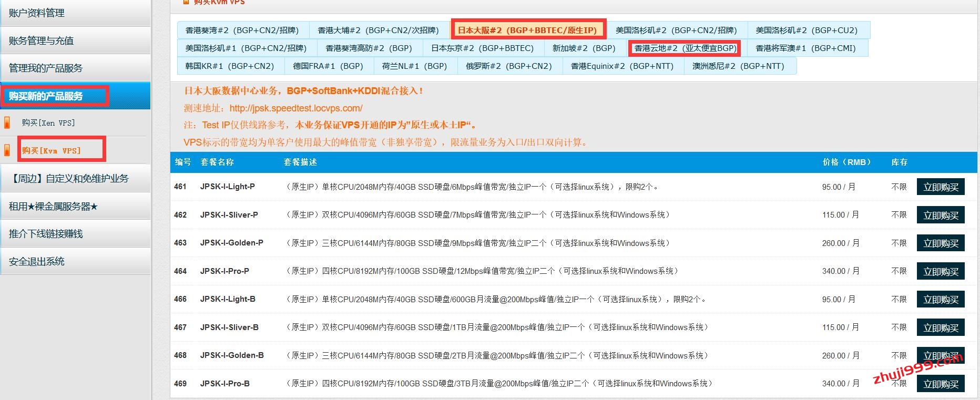Open the jpsk.speedtest.locvps.com speed test link

click(296, 108)
